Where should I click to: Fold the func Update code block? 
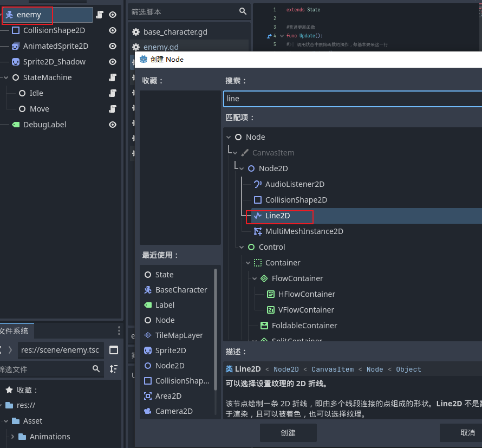click(282, 36)
